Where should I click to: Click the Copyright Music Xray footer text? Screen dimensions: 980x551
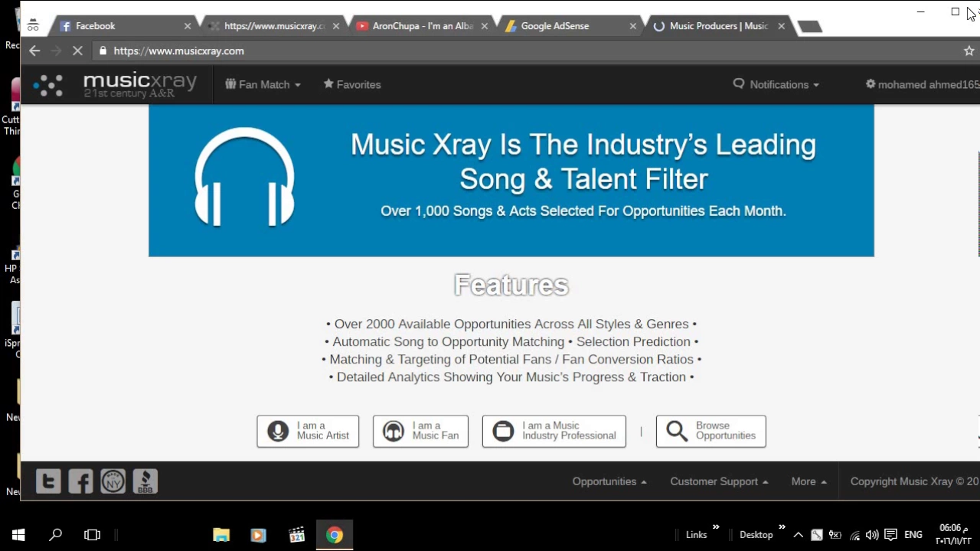pyautogui.click(x=914, y=481)
